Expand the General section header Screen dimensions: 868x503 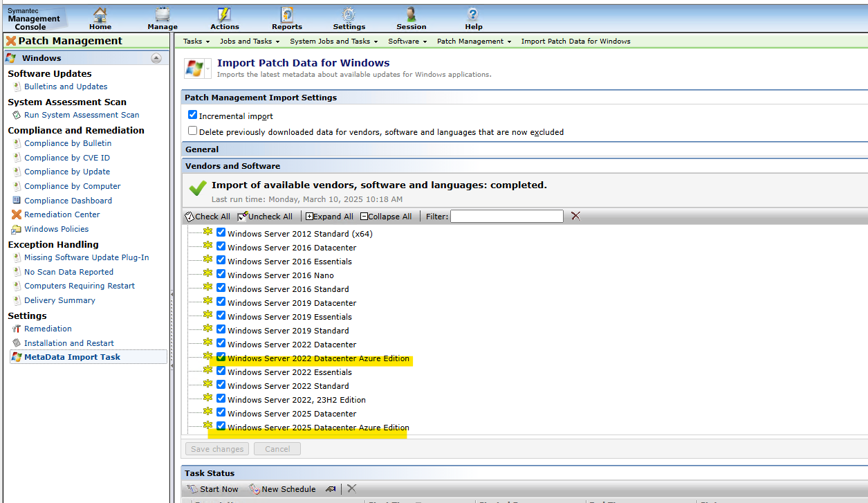point(526,149)
